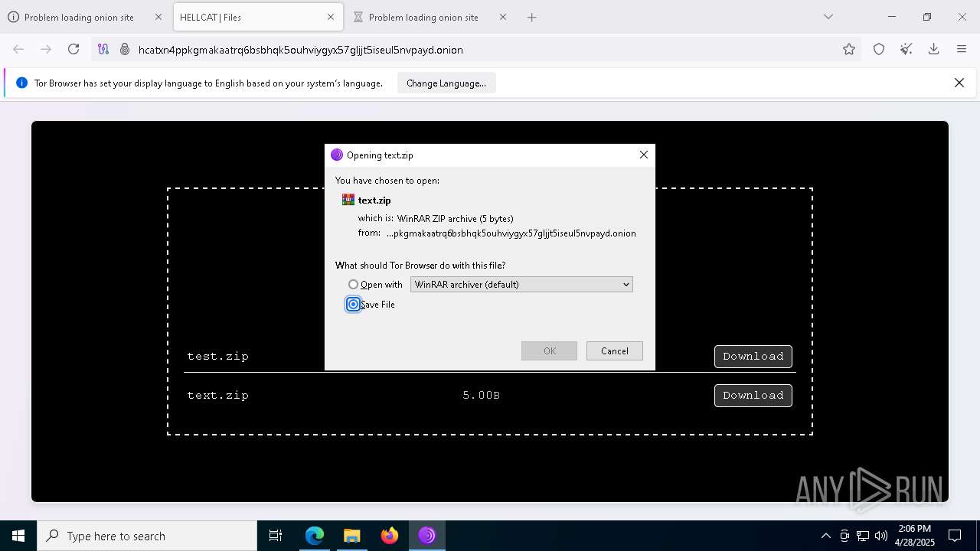
Task: Open the Windows Start menu
Action: pyautogui.click(x=18, y=536)
